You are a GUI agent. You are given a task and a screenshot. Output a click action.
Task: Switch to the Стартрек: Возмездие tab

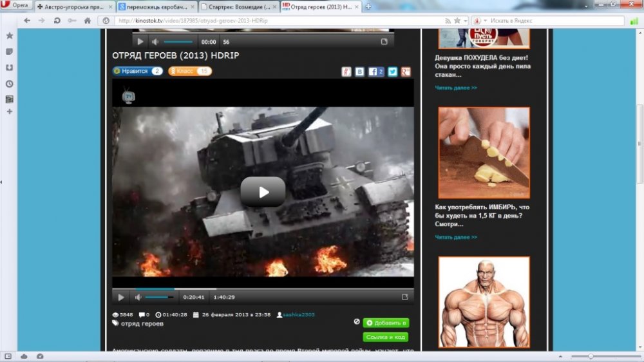239,6
